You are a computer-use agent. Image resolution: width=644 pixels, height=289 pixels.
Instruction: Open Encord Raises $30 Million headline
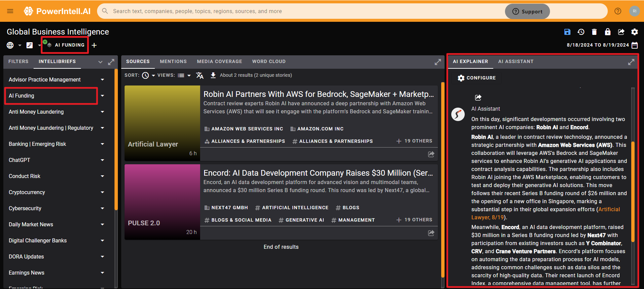318,173
